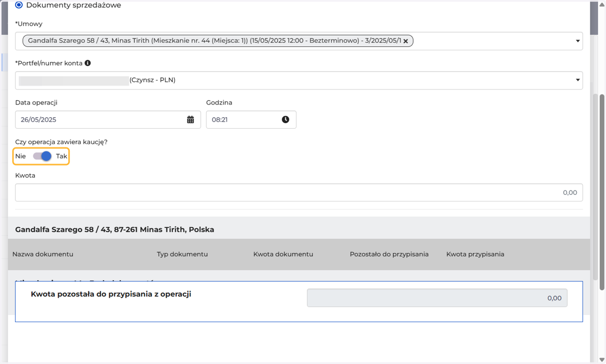Screen dimensions: 606x364
Task: Toggle the Czy operacja zawiera kaucję switch
Action: [42, 156]
